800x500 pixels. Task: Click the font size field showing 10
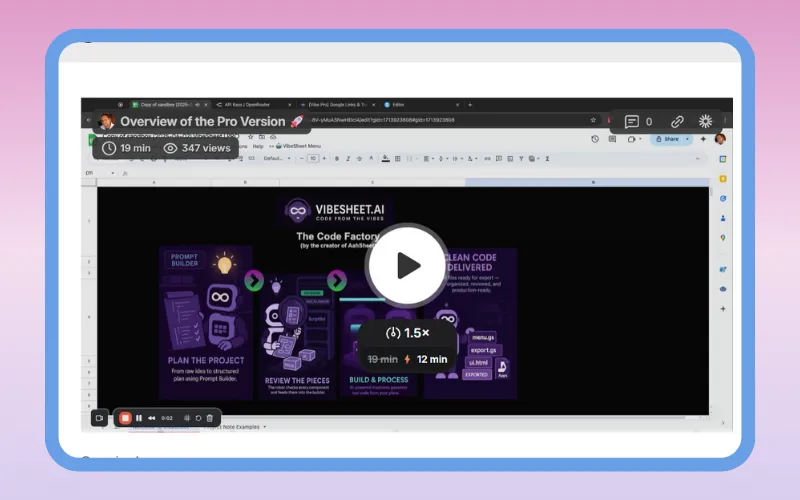(313, 159)
